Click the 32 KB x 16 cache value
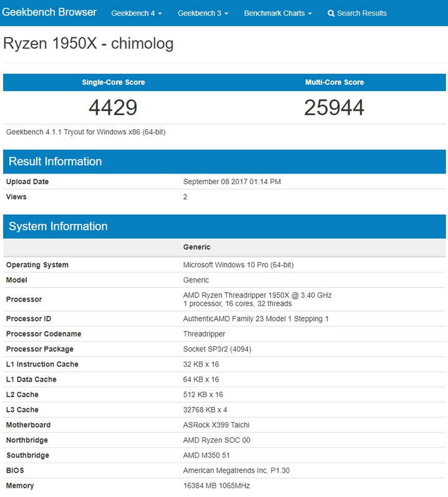This screenshot has width=448, height=497. [x=201, y=365]
